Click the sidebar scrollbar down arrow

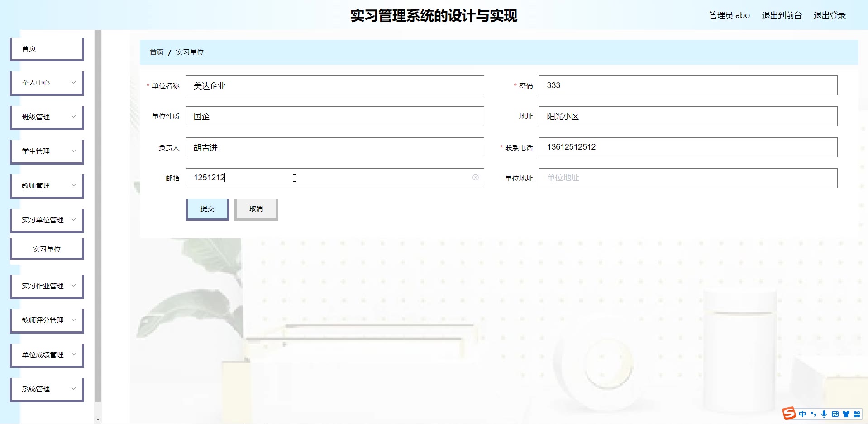coord(98,419)
